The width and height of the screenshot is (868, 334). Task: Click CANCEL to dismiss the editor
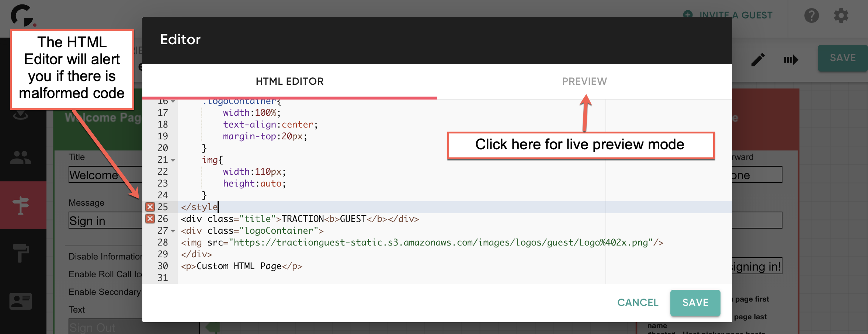[x=638, y=302]
